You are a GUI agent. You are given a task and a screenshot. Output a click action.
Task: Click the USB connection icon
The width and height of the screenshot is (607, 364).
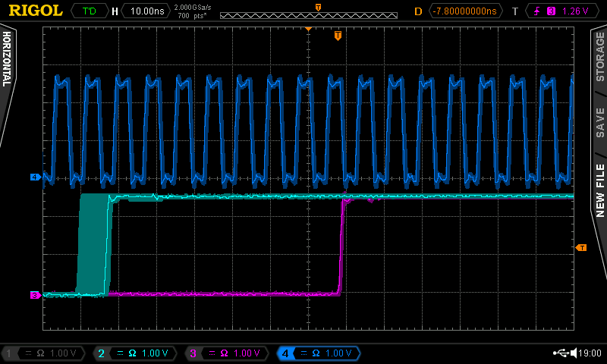coord(561,353)
